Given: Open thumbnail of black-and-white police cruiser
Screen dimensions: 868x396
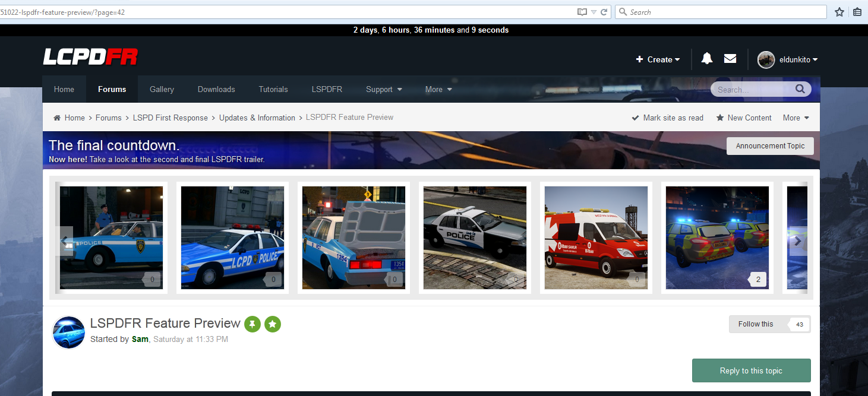Looking at the screenshot, I should [475, 237].
